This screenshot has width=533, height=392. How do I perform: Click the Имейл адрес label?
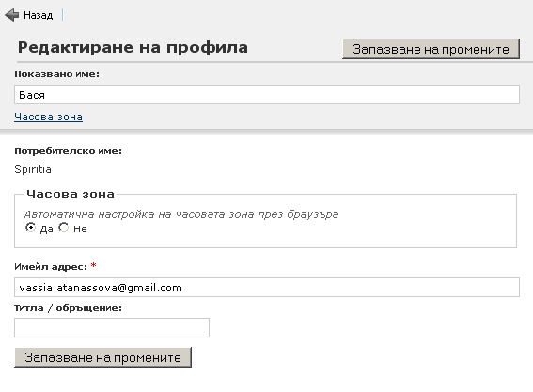click(51, 267)
